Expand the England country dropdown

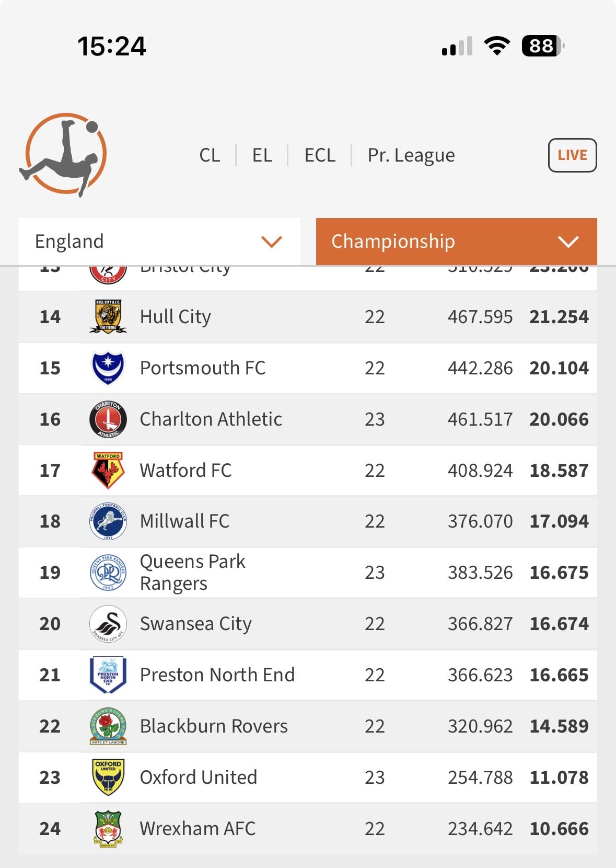[x=159, y=242]
